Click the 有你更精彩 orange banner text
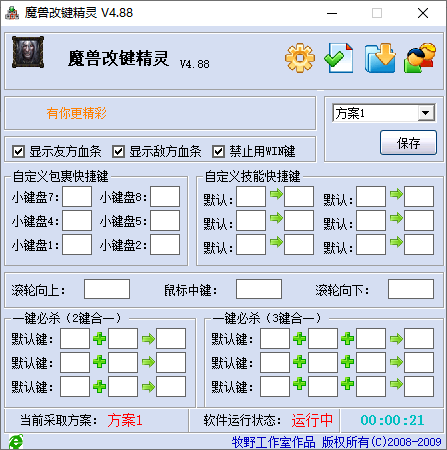 tap(77, 113)
